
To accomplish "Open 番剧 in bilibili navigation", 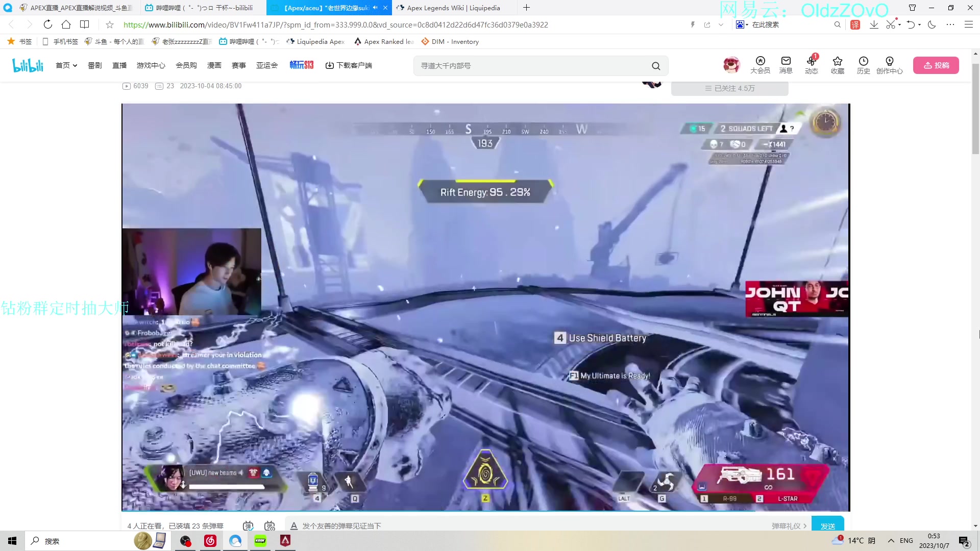I will [x=95, y=65].
